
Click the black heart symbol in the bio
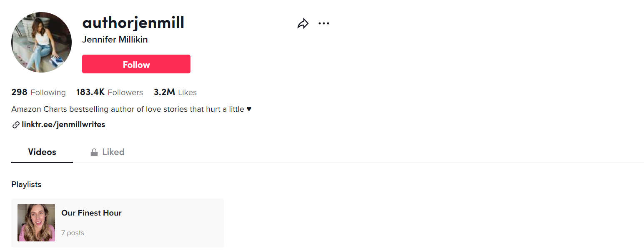click(x=249, y=109)
